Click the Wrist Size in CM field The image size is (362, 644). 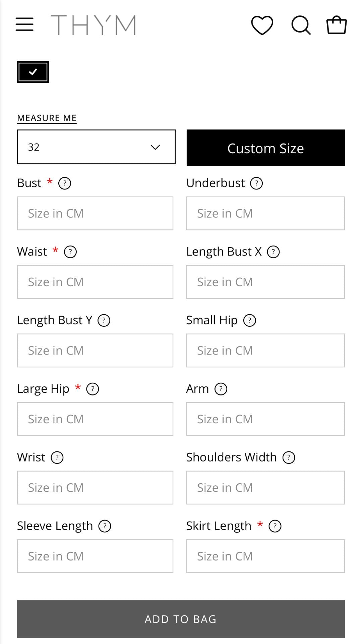tap(95, 487)
